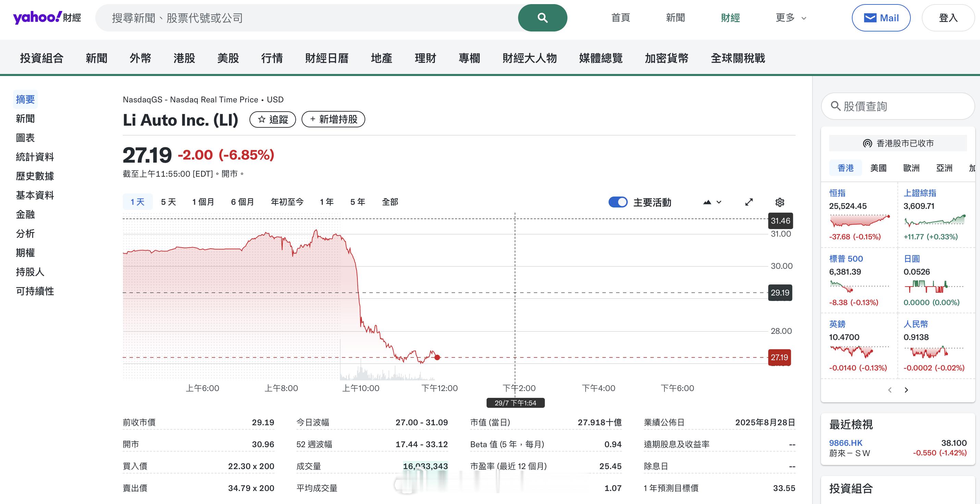Image resolution: width=980 pixels, height=504 pixels.
Task: Select the 5 年 chart range
Action: 358,202
